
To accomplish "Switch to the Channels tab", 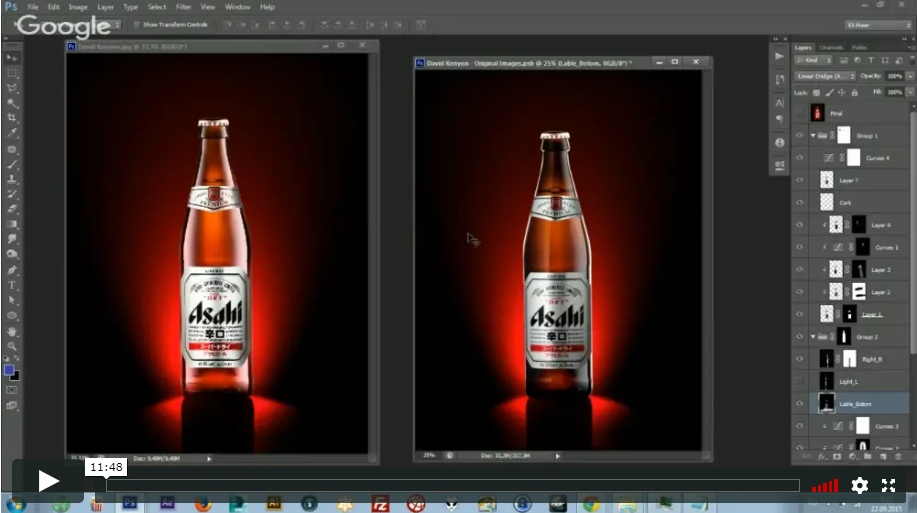I will 831,47.
